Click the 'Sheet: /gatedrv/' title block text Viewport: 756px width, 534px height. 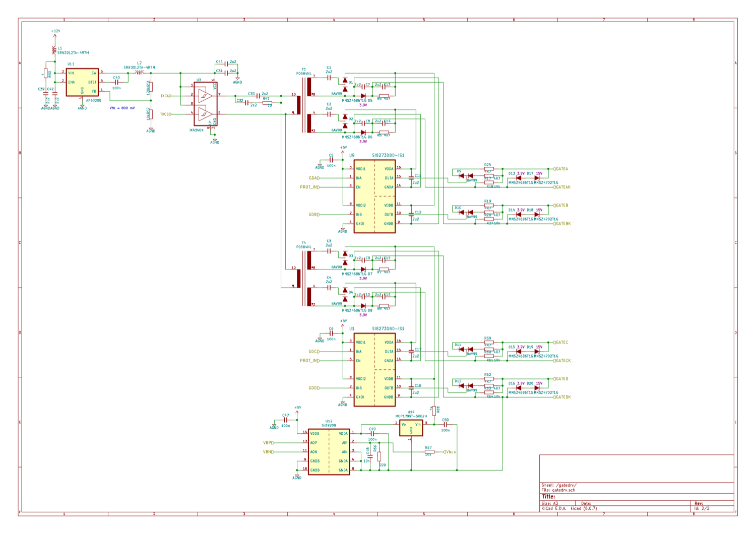tap(558, 485)
